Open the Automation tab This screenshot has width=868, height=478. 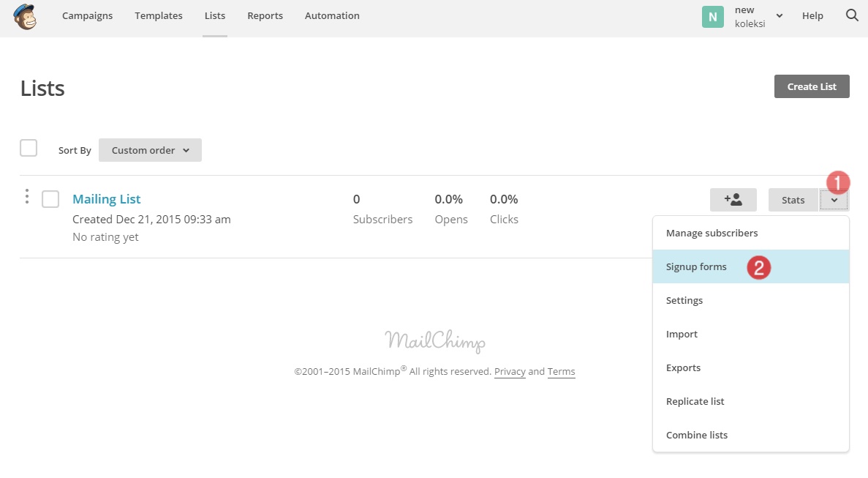[332, 15]
